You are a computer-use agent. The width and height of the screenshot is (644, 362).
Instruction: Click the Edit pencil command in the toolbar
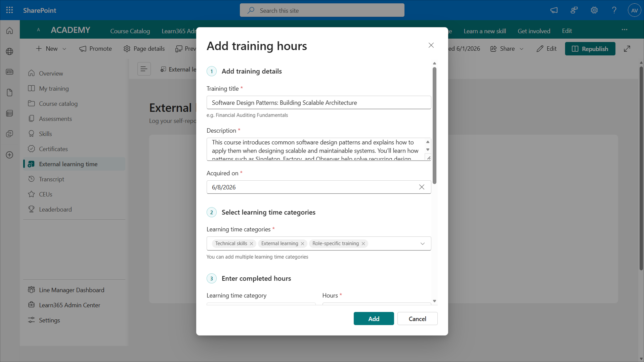[x=546, y=49]
